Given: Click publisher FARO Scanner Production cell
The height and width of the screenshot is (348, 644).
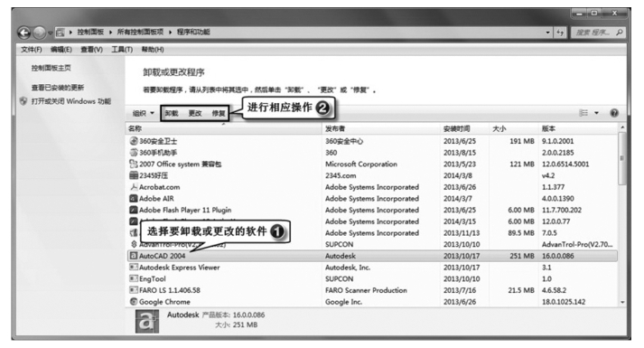Looking at the screenshot, I should coord(366,290).
